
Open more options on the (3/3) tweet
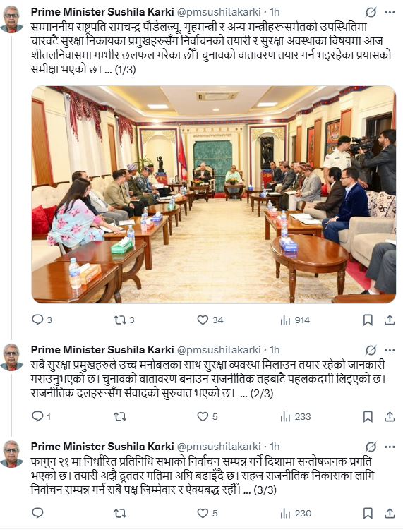pyautogui.click(x=390, y=447)
